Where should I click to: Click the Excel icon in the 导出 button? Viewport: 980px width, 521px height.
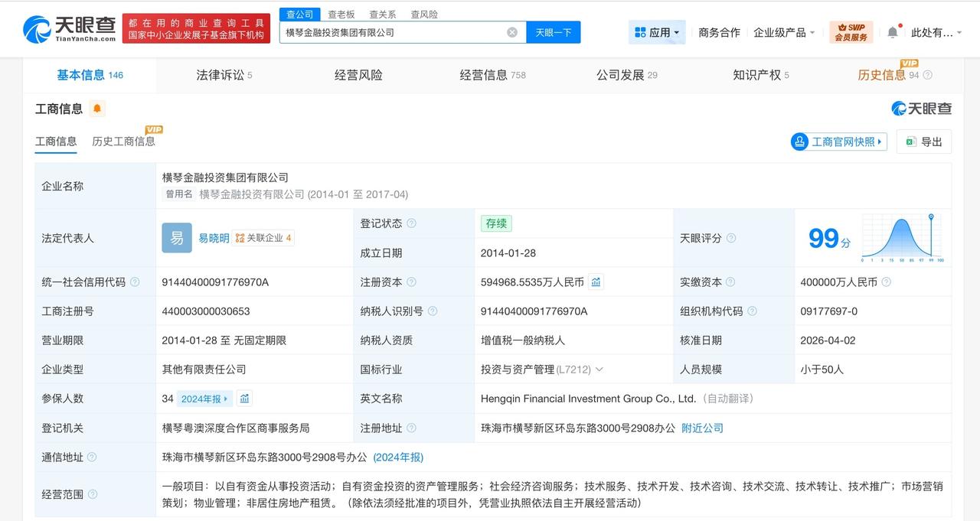[x=911, y=142]
